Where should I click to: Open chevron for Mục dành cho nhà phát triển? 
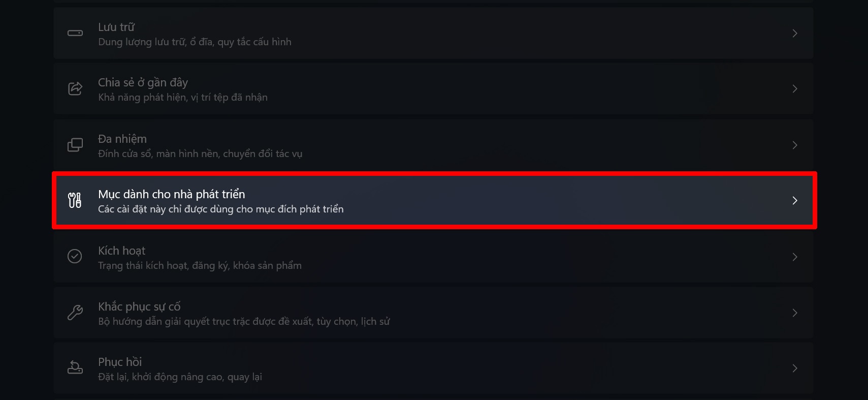pos(795,201)
